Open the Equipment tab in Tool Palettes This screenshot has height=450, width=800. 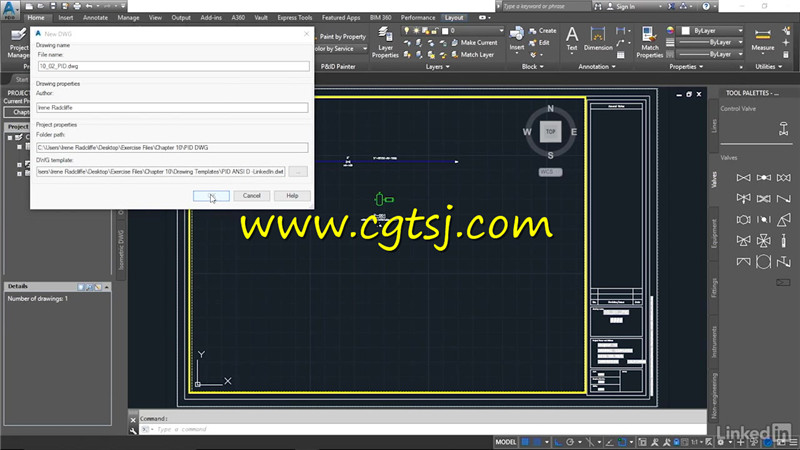pyautogui.click(x=714, y=234)
